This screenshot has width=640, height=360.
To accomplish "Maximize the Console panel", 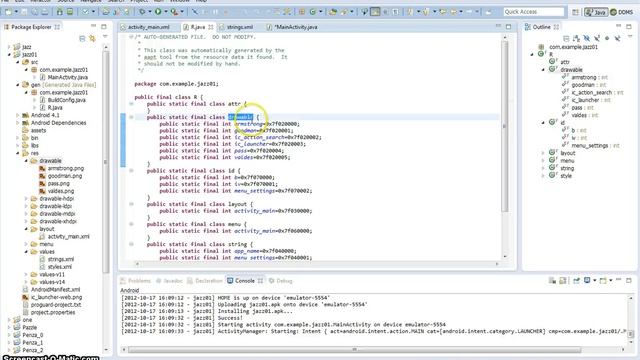I will click(629, 280).
